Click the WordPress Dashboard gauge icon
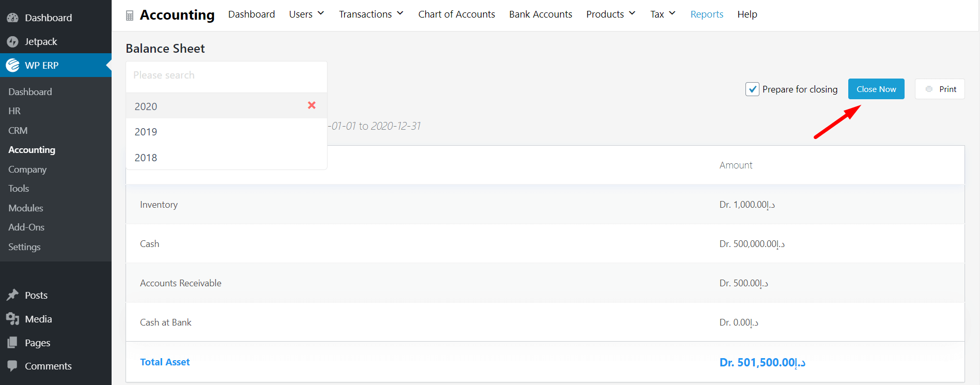This screenshot has width=980, height=385. (13, 18)
